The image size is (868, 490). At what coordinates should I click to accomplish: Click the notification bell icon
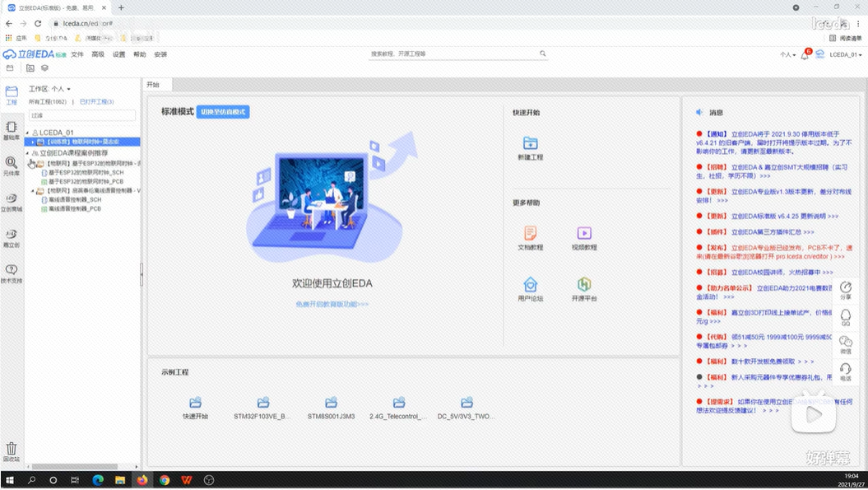805,54
